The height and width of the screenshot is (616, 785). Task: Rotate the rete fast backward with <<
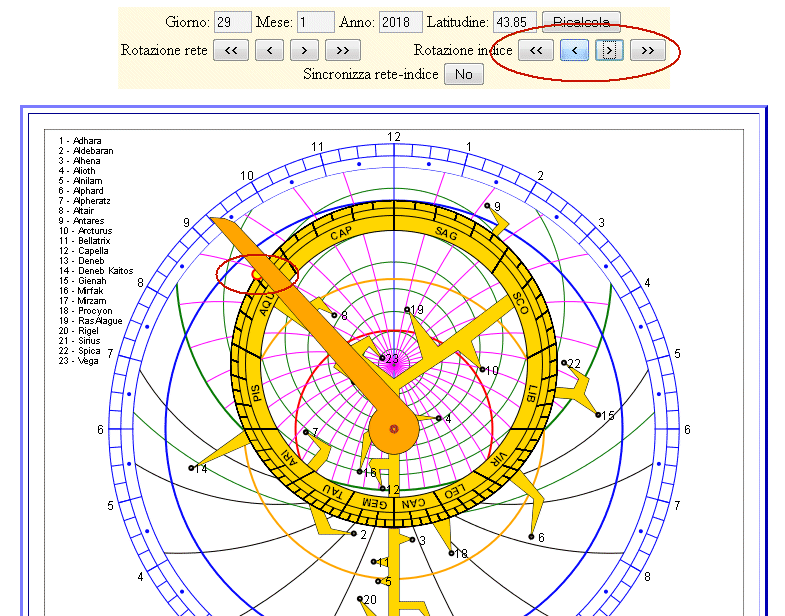[x=230, y=50]
